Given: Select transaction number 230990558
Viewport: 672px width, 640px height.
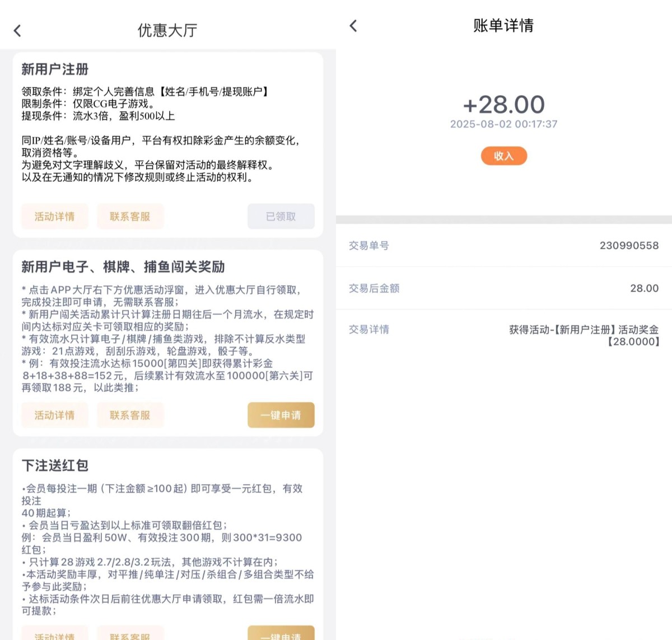Looking at the screenshot, I should coord(629,245).
